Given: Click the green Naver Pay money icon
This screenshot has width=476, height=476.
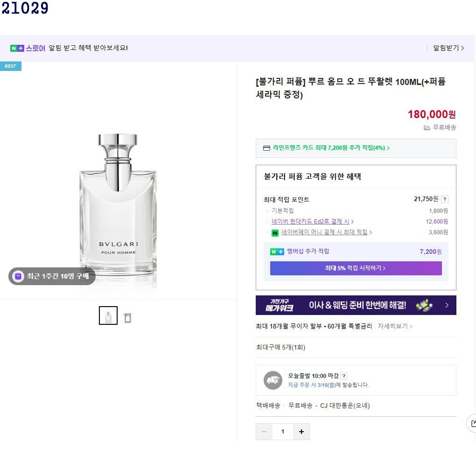Looking at the screenshot, I should [275, 233].
